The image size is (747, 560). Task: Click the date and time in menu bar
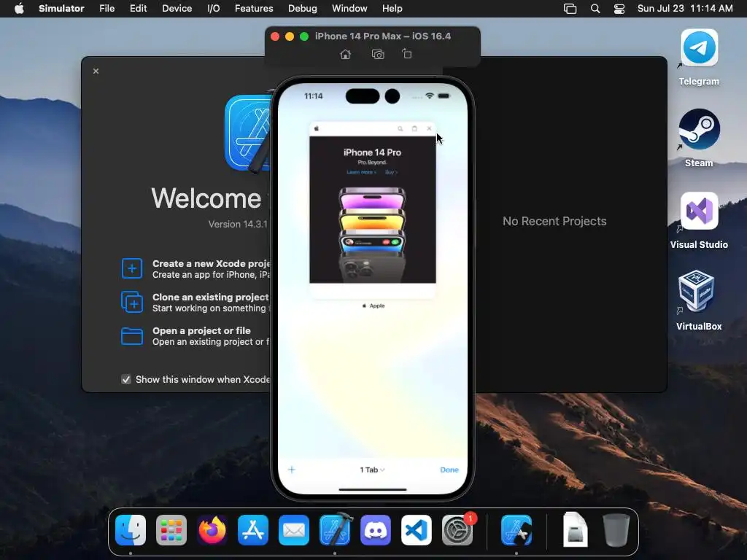point(685,9)
